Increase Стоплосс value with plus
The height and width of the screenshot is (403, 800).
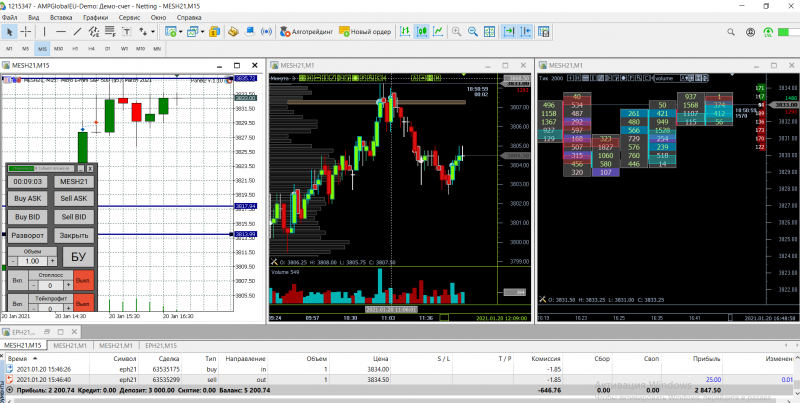pos(67,285)
